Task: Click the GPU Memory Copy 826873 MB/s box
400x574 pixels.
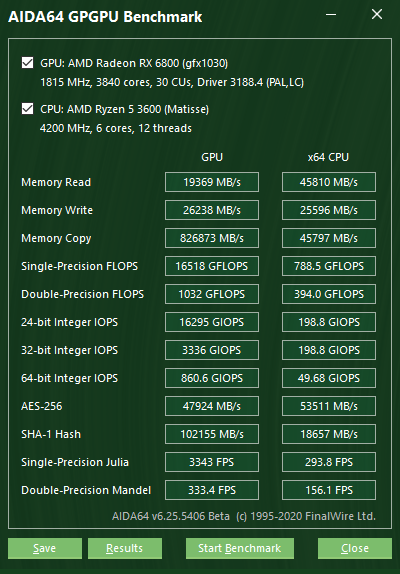Action: click(x=212, y=238)
